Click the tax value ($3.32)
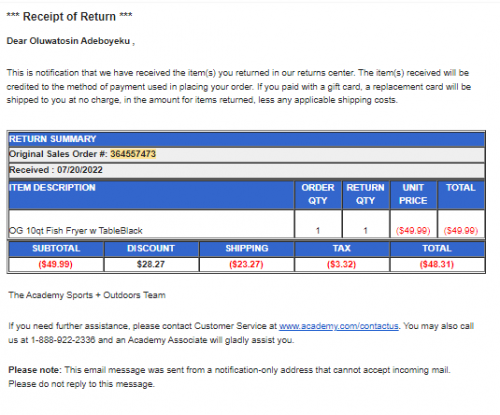This screenshot has width=500, height=415. [x=342, y=264]
